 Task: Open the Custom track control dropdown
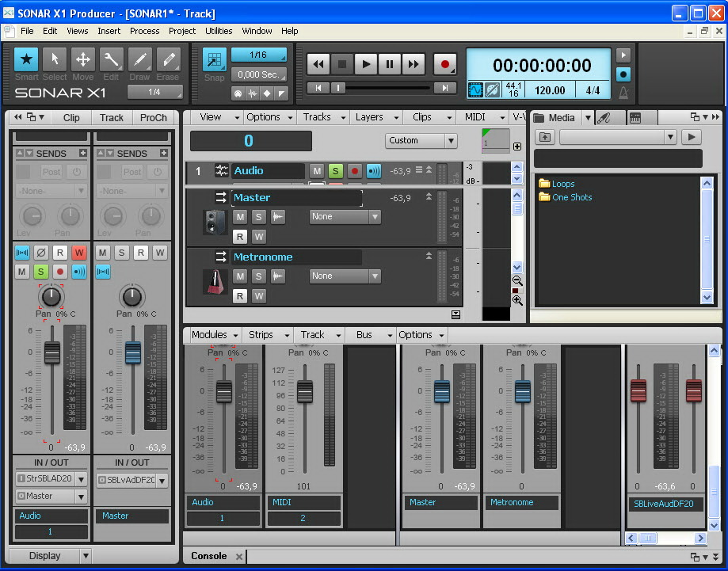pyautogui.click(x=421, y=140)
